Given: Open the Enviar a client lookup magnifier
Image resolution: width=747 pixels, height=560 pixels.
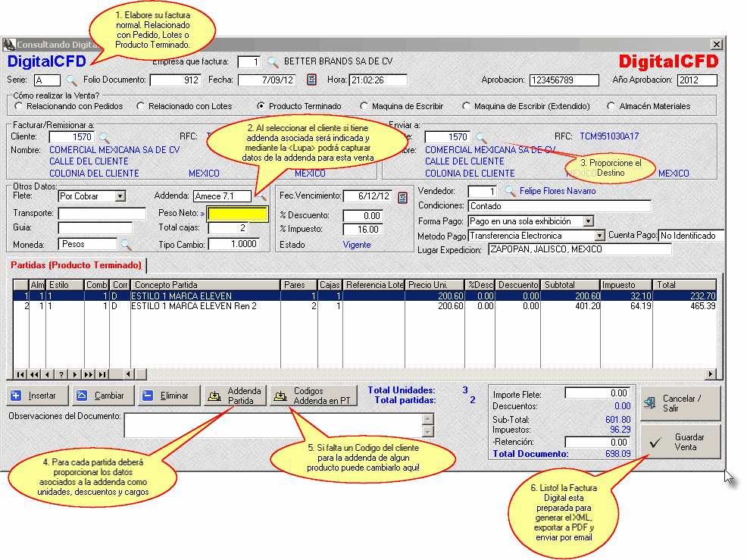Looking at the screenshot, I should point(481,137).
